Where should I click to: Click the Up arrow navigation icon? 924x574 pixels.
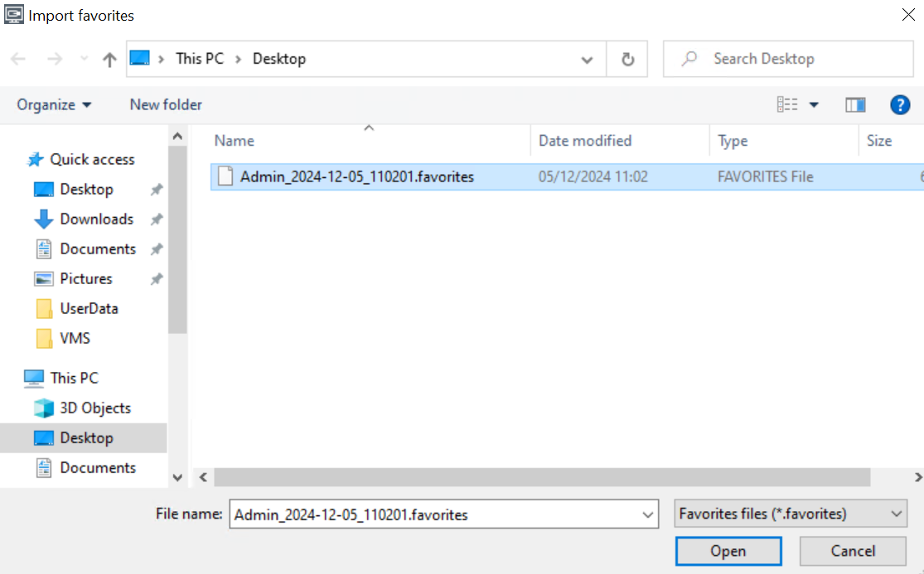(109, 60)
